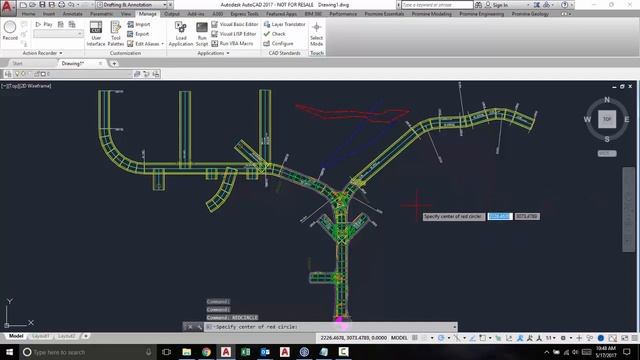Open the Promine Geology ribbon tab
This screenshot has width=640, height=360.
530,14
